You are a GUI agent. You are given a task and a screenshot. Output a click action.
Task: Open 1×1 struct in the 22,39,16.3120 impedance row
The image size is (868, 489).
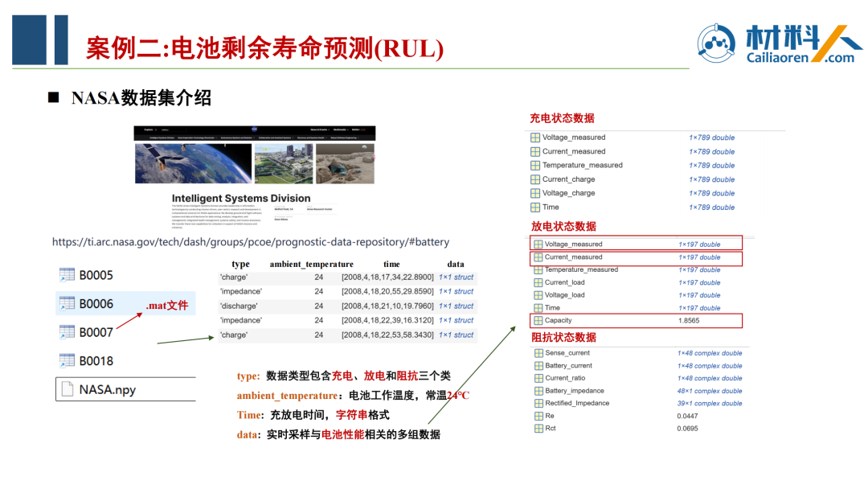tap(457, 320)
